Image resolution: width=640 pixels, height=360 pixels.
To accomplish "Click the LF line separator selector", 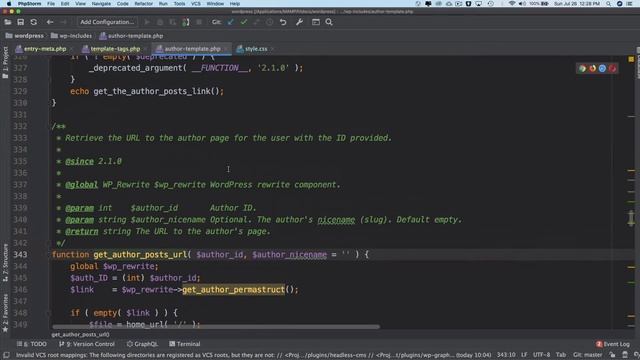I will pyautogui.click(x=524, y=355).
